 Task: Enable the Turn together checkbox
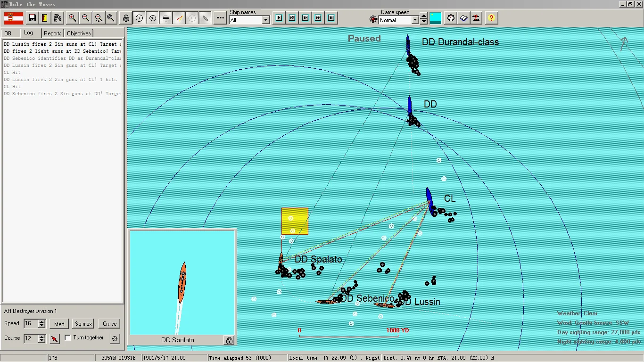tap(67, 337)
